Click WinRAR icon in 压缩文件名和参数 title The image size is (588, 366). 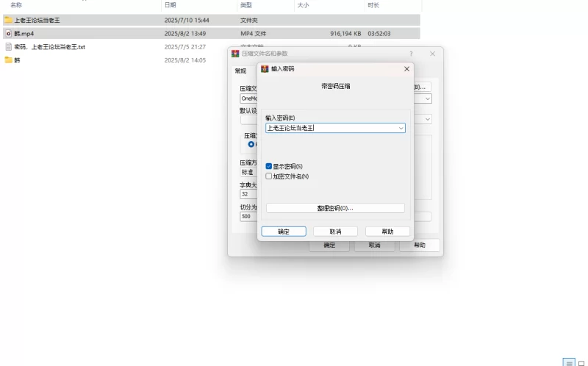[x=235, y=53]
